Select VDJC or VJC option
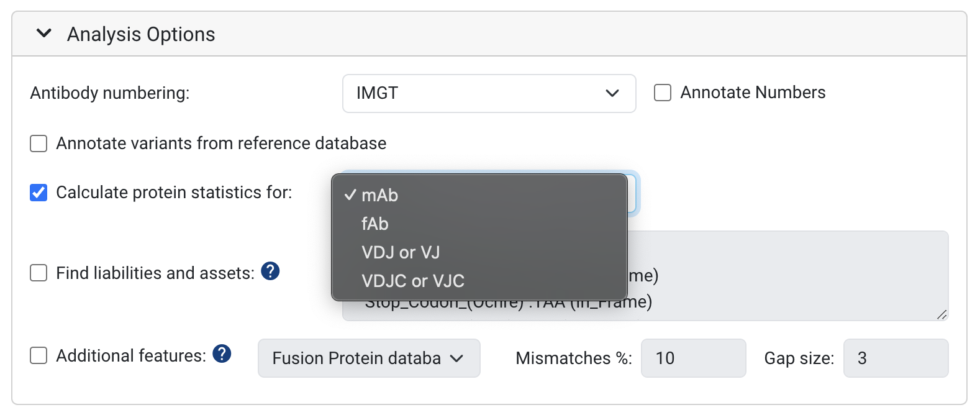The height and width of the screenshot is (415, 980). (x=413, y=281)
